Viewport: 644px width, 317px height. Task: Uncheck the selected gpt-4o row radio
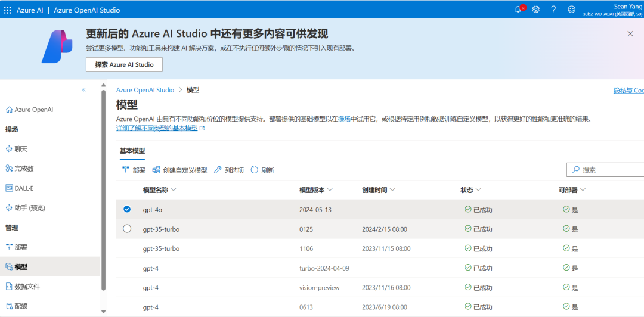coord(127,209)
